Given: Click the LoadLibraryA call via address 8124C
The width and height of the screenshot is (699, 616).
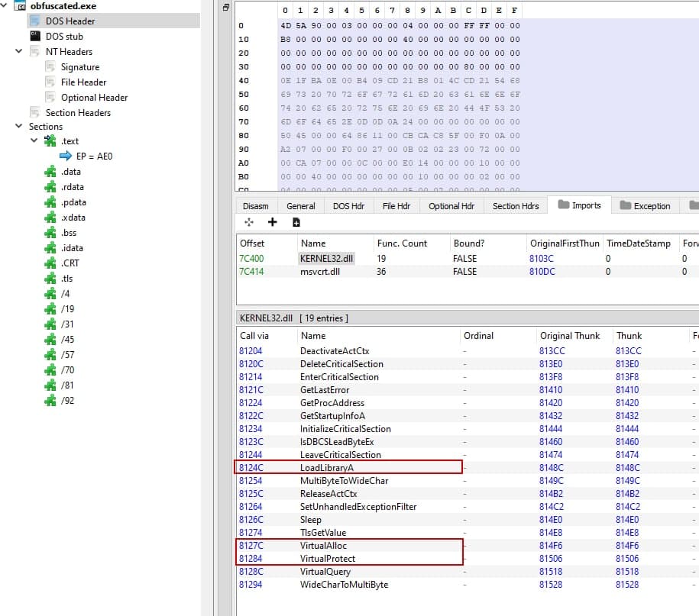Looking at the screenshot, I should click(251, 467).
